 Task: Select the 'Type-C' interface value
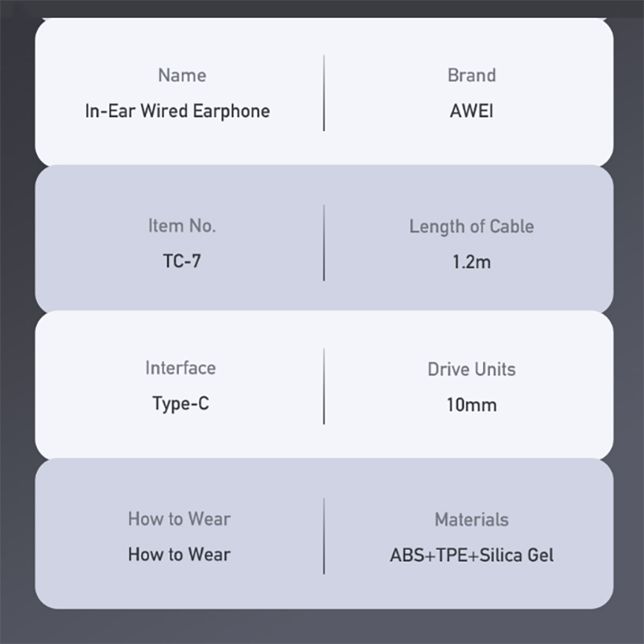pyautogui.click(x=180, y=403)
